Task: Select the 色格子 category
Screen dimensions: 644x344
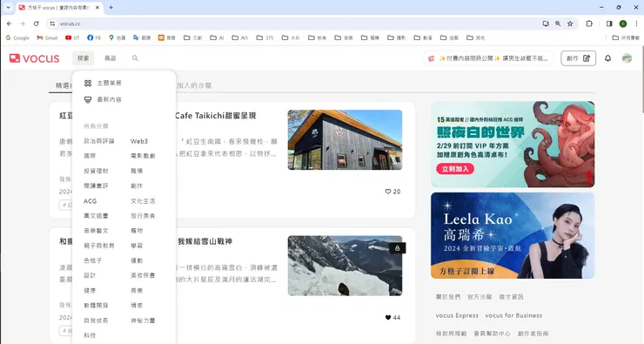Action: pyautogui.click(x=93, y=260)
